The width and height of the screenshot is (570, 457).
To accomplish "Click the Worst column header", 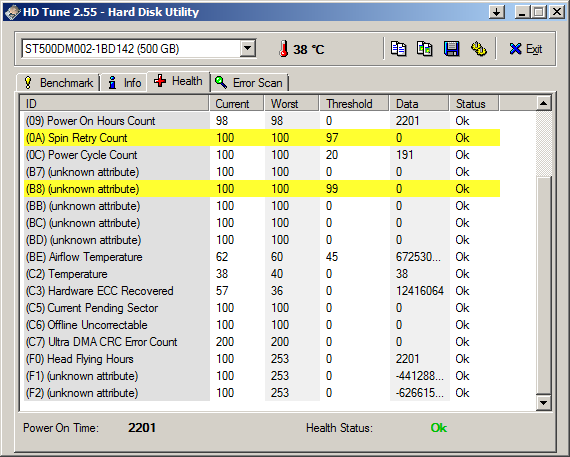I will click(292, 104).
